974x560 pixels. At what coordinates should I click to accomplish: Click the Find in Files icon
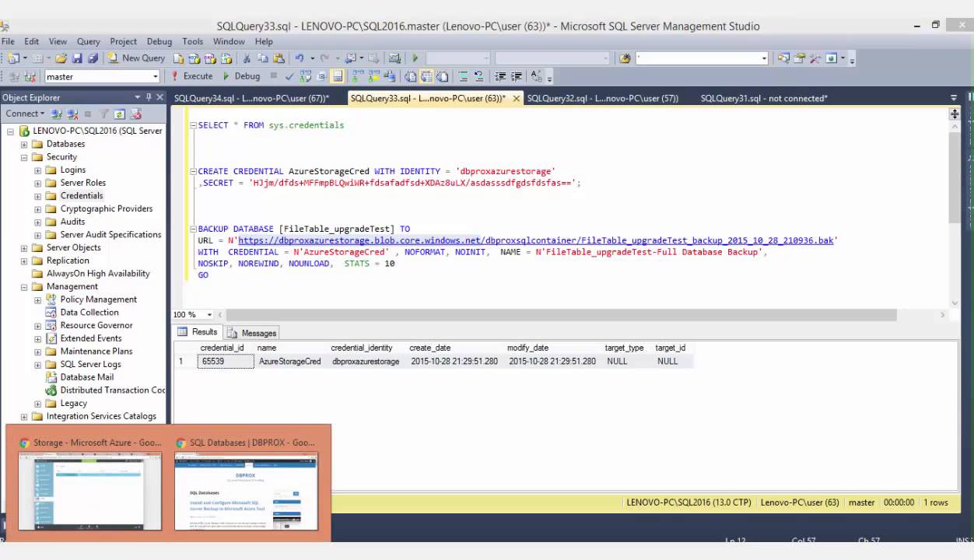click(x=624, y=58)
